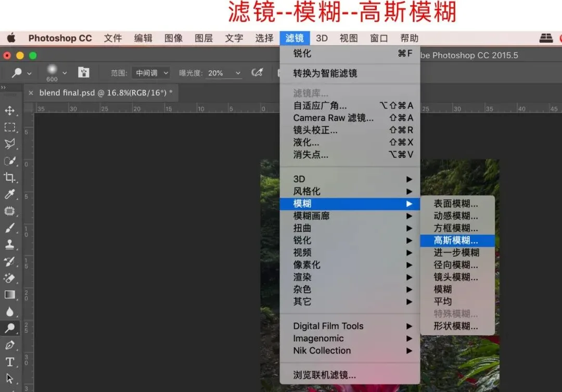
Task: Open the Apple menu
Action: [x=11, y=38]
